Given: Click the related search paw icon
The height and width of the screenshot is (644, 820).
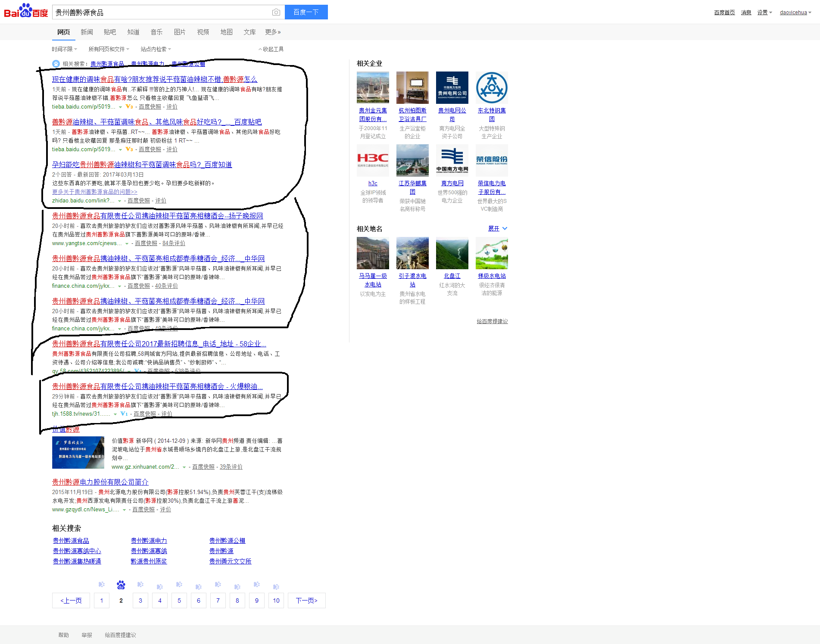Looking at the screenshot, I should click(x=56, y=64).
